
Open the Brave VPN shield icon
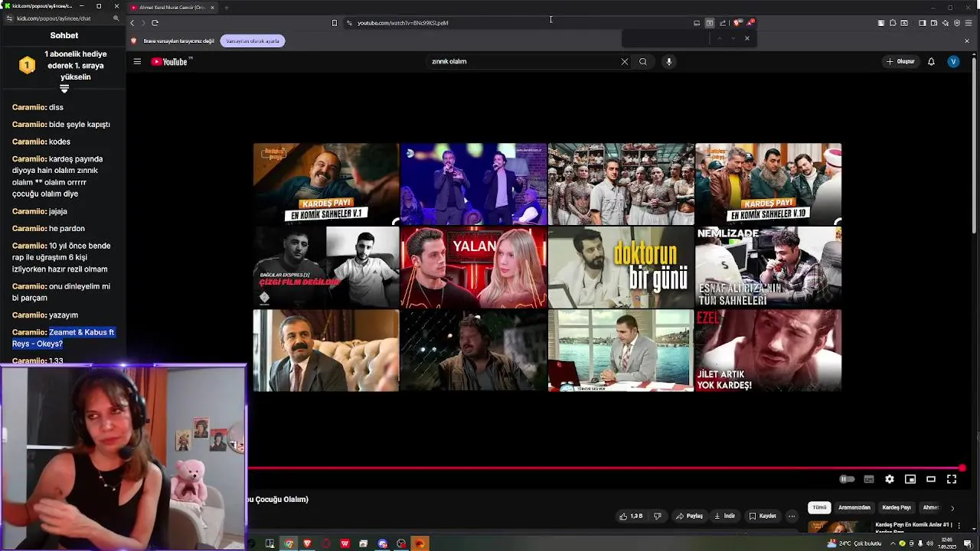[x=956, y=23]
